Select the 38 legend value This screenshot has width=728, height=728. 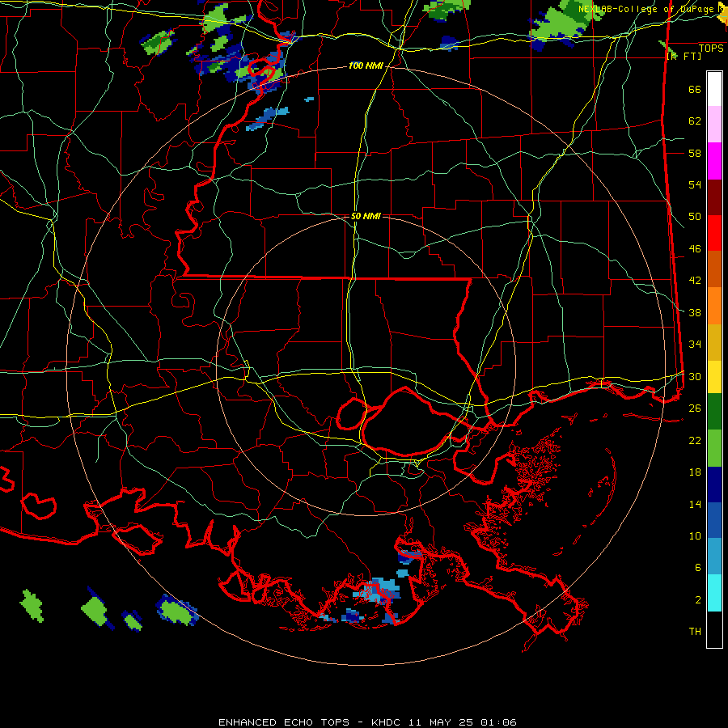coord(695,312)
